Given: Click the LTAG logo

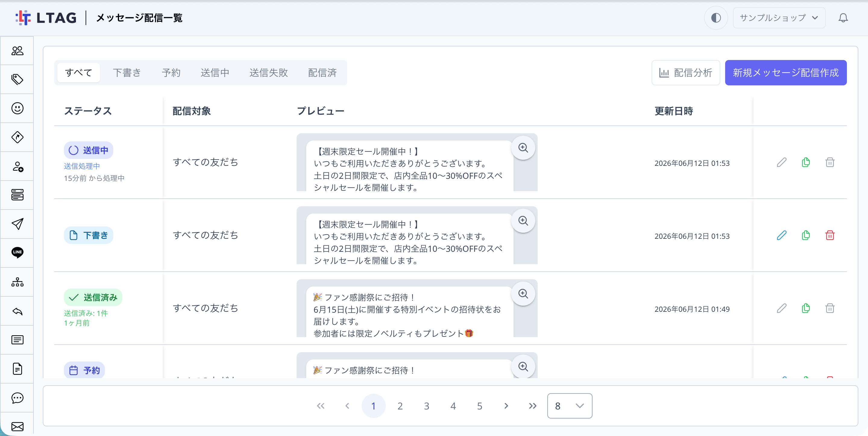Looking at the screenshot, I should click(x=46, y=17).
